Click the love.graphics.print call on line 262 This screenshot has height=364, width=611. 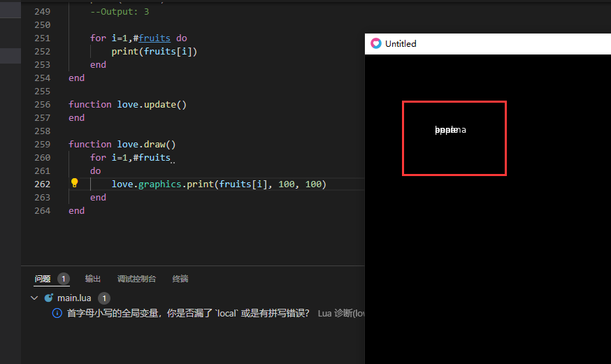(219, 184)
